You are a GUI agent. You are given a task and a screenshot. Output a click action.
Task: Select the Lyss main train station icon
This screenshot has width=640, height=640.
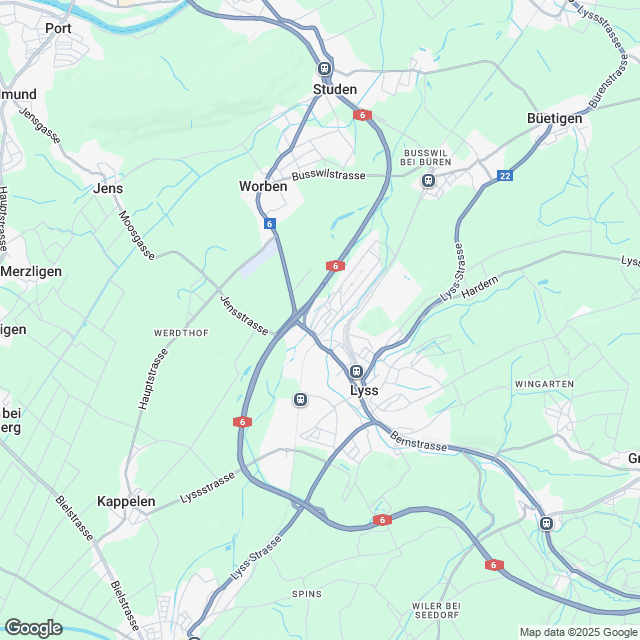coord(356,371)
